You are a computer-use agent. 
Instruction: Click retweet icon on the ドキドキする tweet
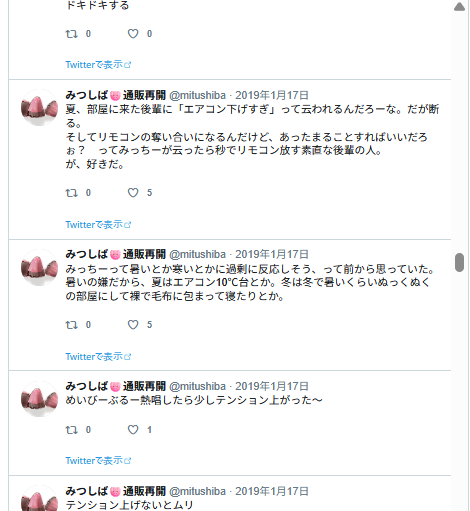tap(71, 34)
